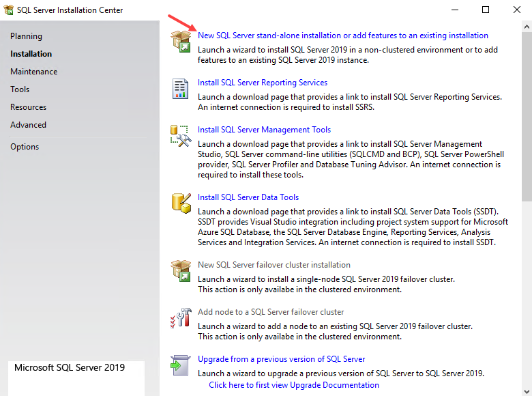Viewport: 532px width, 396px height.
Task: Click the scrollbar up arrow
Action: [x=527, y=27]
